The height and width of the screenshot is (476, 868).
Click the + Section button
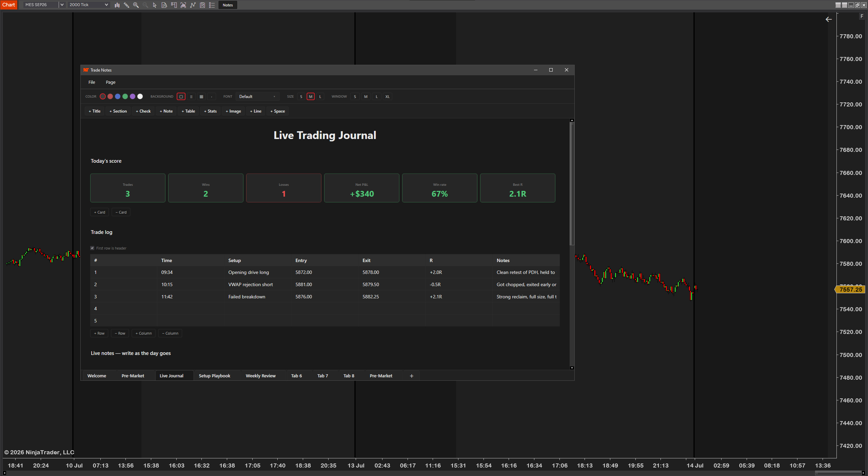coord(118,111)
